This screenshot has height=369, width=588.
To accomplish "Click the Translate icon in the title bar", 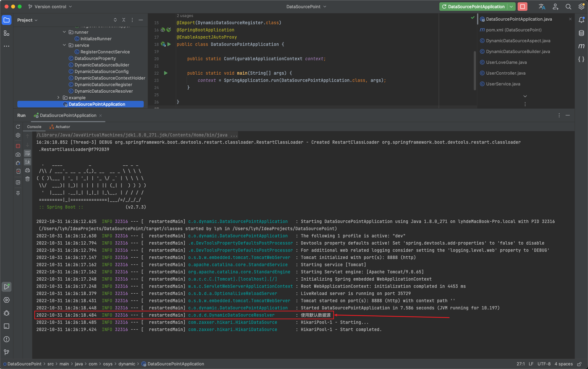I will click(542, 7).
